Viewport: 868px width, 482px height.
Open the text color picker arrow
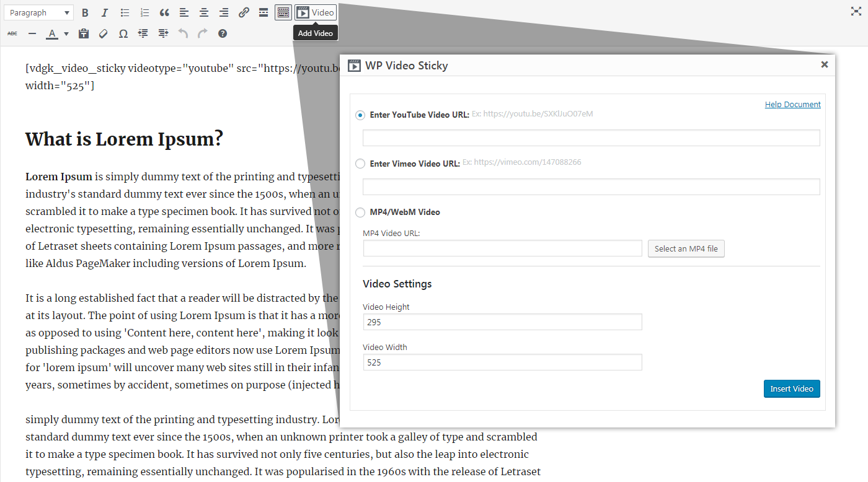click(x=66, y=33)
